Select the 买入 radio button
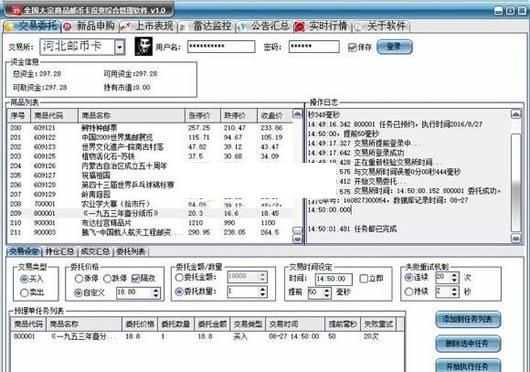 [24, 279]
